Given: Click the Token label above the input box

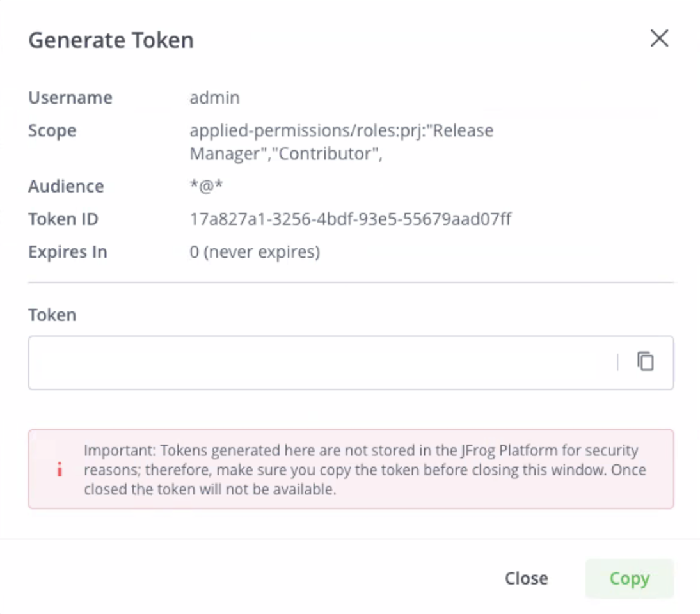Looking at the screenshot, I should click(x=52, y=315).
